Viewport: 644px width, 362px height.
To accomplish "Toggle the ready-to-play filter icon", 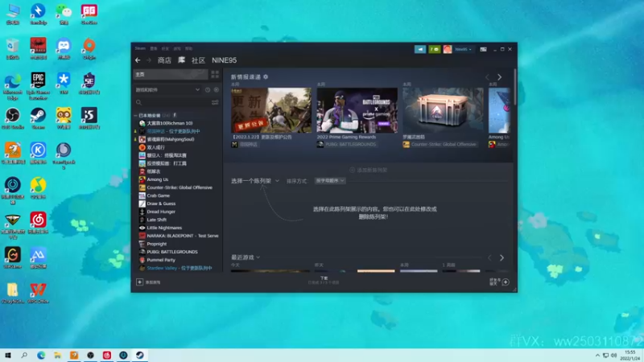I will (x=217, y=90).
